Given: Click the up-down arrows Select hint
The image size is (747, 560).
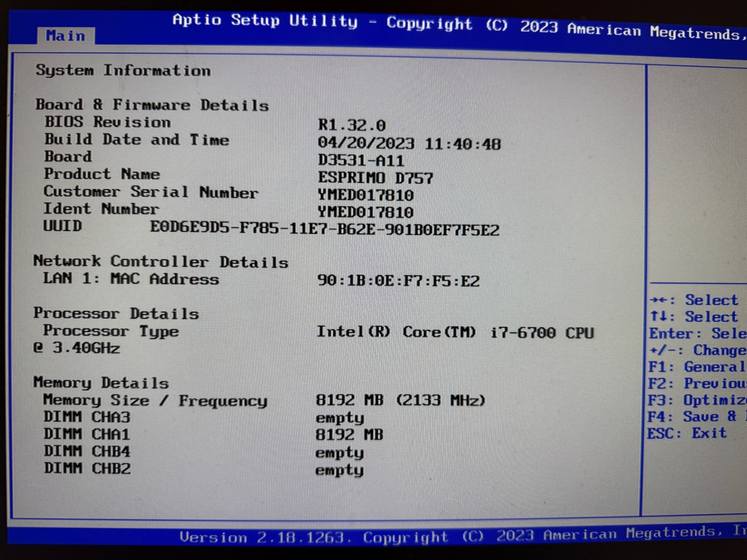Looking at the screenshot, I should [x=694, y=316].
